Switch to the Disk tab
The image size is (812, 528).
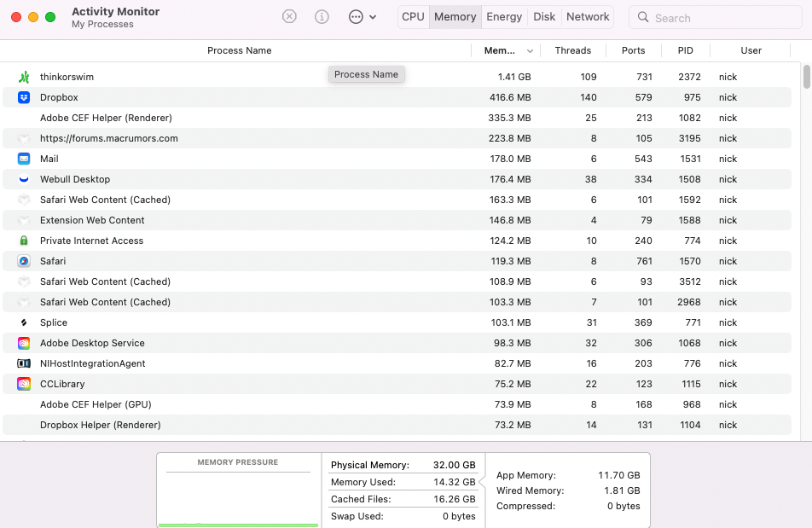click(544, 16)
